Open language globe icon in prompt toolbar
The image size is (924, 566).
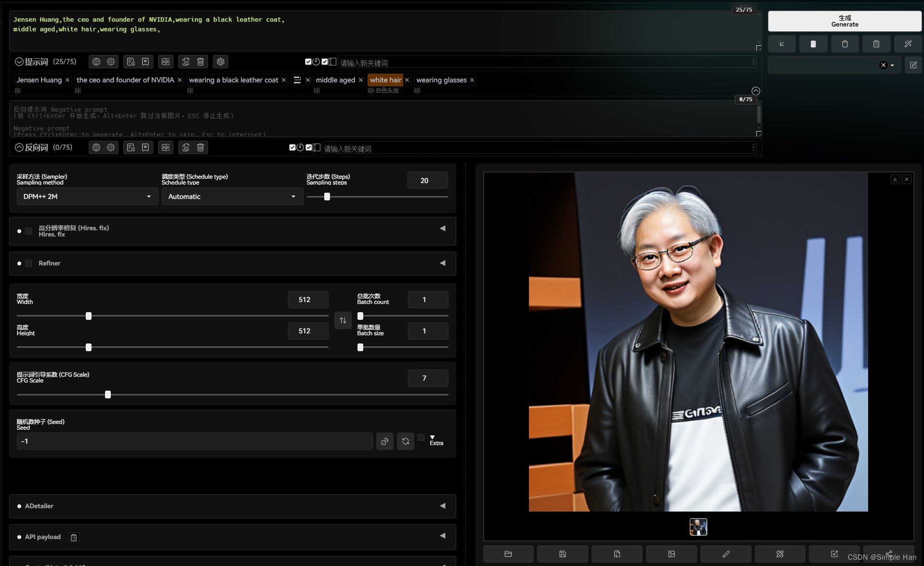96,62
